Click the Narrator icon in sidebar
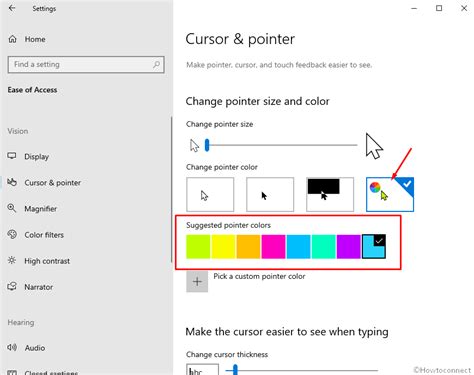This screenshot has width=474, height=375. [12, 286]
